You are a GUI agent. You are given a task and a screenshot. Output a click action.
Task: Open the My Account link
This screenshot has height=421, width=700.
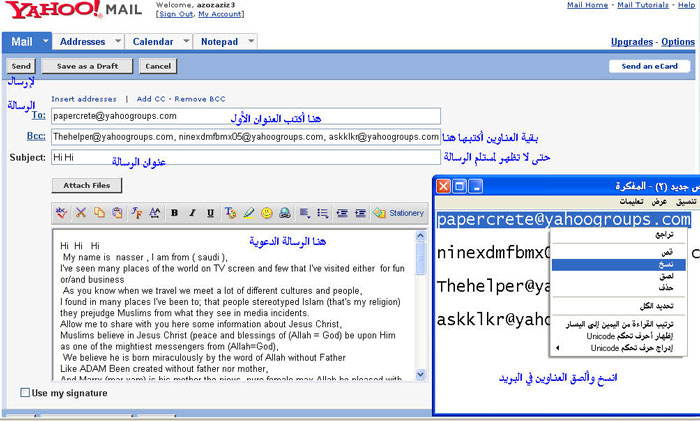[x=220, y=14]
